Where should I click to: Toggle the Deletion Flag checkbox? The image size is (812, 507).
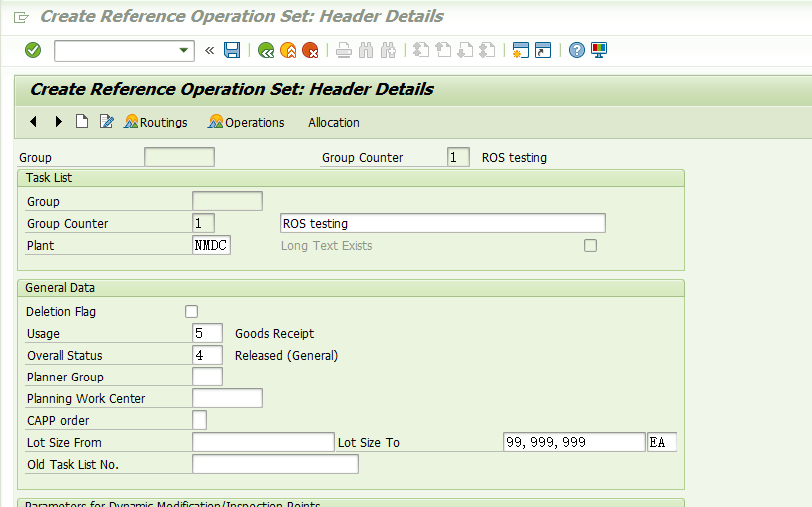[x=191, y=311]
